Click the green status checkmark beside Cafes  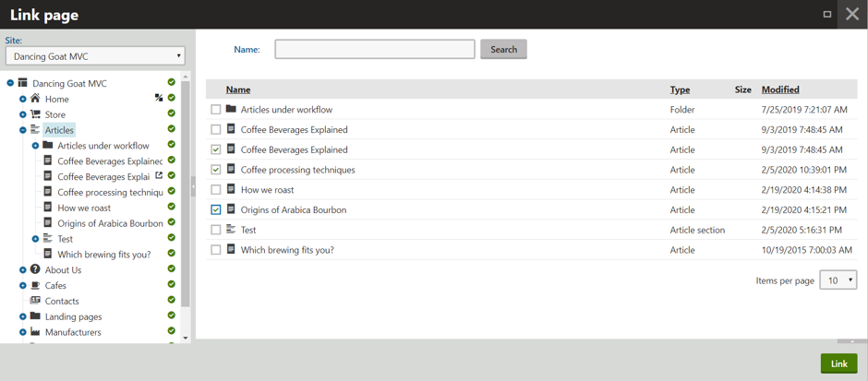[x=171, y=284]
